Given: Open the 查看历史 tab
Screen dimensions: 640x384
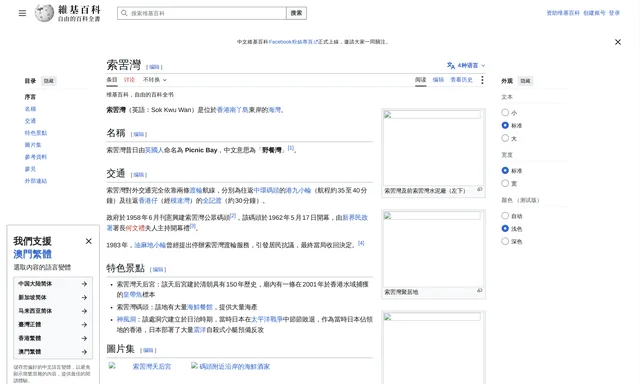Looking at the screenshot, I should pos(461,80).
